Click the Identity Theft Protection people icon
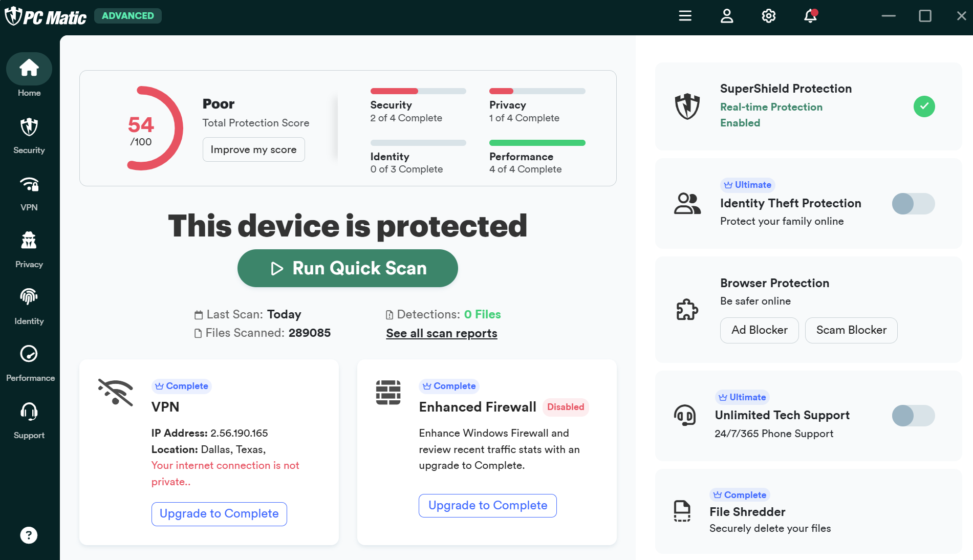The width and height of the screenshot is (973, 560). click(x=687, y=204)
